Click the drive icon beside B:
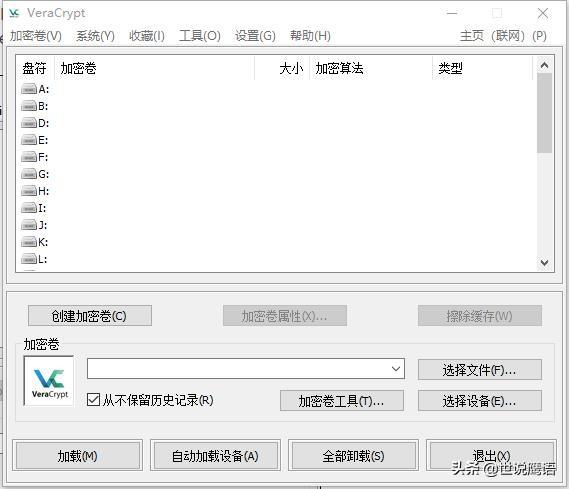569x489 pixels. [29, 106]
